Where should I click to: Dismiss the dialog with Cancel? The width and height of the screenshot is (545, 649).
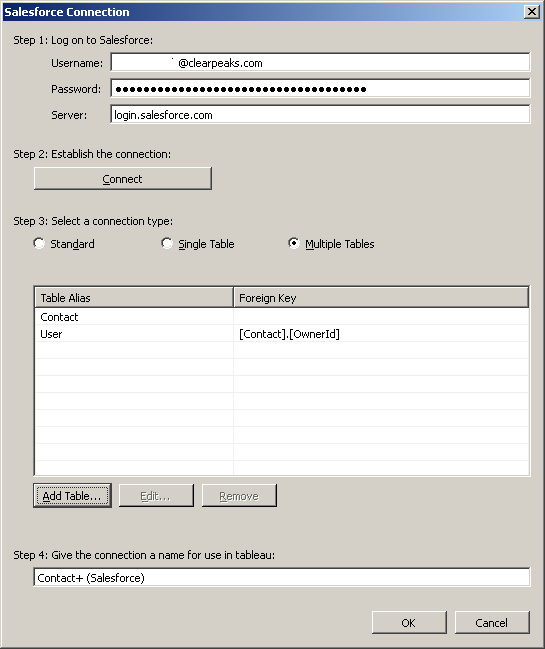[x=492, y=623]
